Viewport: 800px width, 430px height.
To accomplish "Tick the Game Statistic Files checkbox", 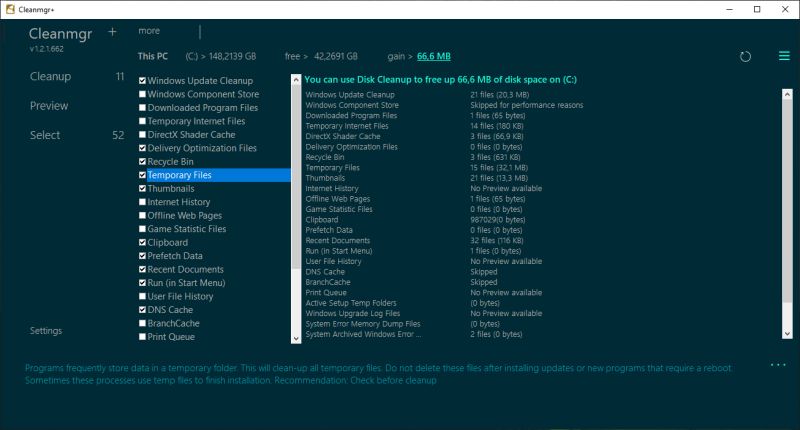I will point(142,229).
